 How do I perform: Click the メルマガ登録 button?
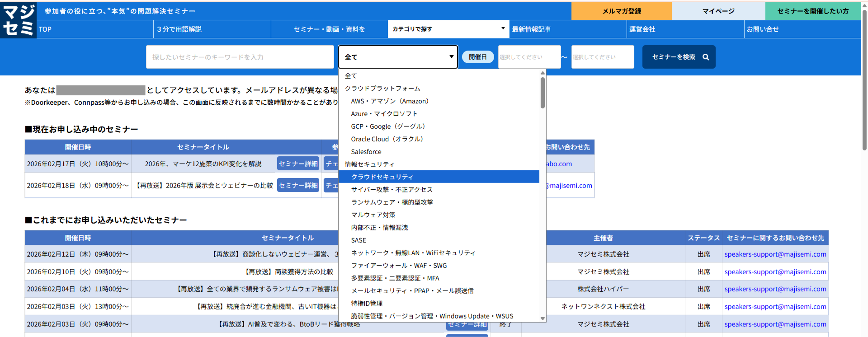coord(621,11)
